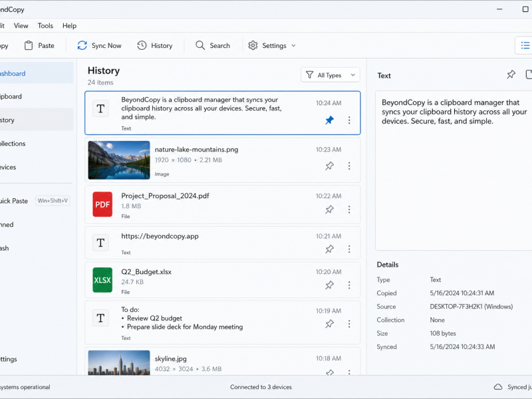Open Trash in the sidebar
This screenshot has width=532, height=399.
coord(37,248)
